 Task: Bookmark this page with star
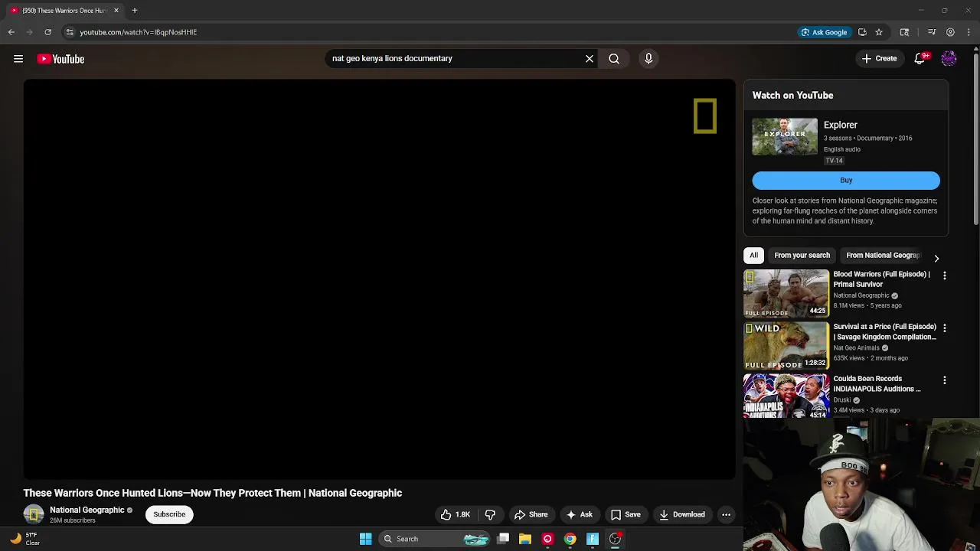click(x=879, y=32)
